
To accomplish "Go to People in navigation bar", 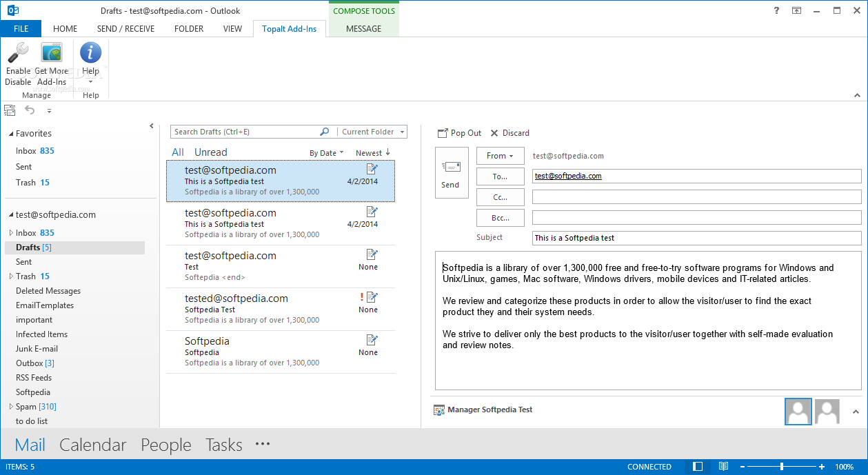I will [x=166, y=445].
